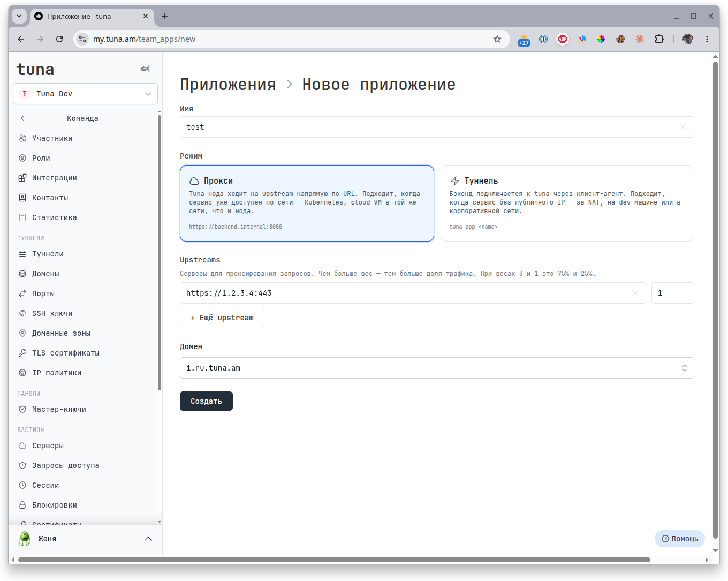728x581 pixels.
Task: Focus the upstream URL input field
Action: (413, 293)
